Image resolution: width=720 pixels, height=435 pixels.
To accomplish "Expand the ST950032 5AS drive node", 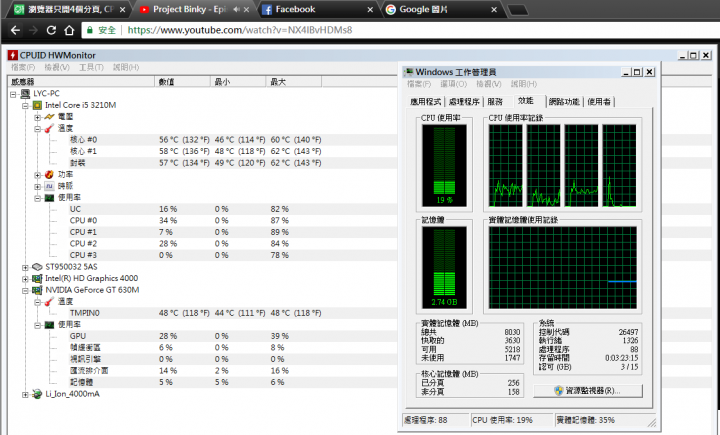I will click(26, 267).
